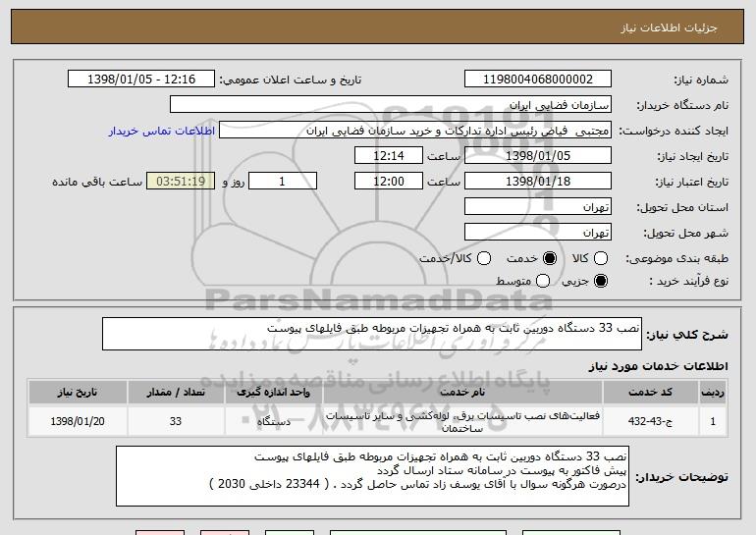Click the service name cell in row 1
The image size is (756, 535).
(462, 421)
